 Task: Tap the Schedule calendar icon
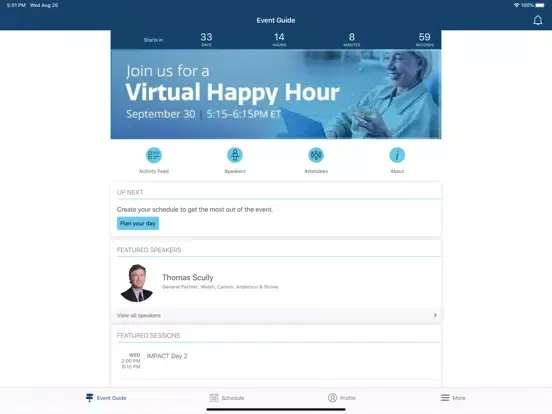point(214,397)
